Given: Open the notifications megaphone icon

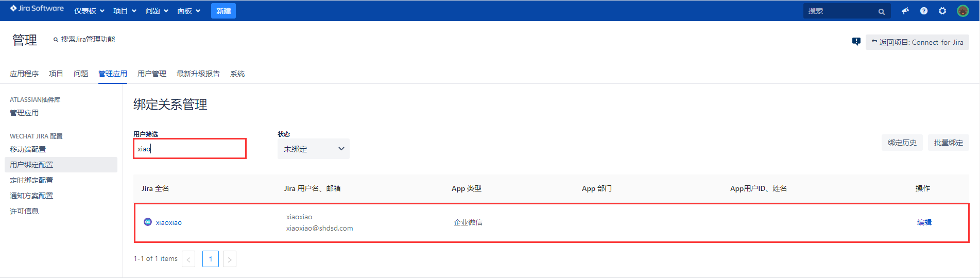Looking at the screenshot, I should pyautogui.click(x=905, y=11).
